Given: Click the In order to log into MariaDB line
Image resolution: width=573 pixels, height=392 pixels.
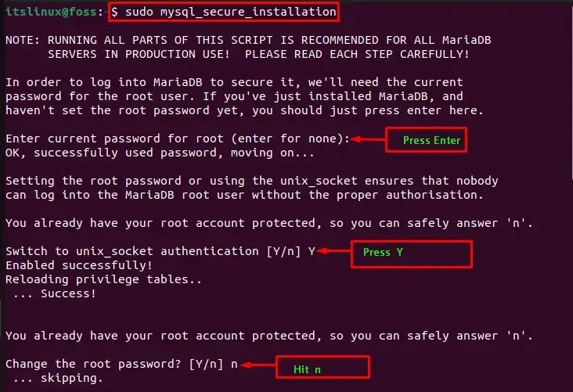Looking at the screenshot, I should 234,82.
